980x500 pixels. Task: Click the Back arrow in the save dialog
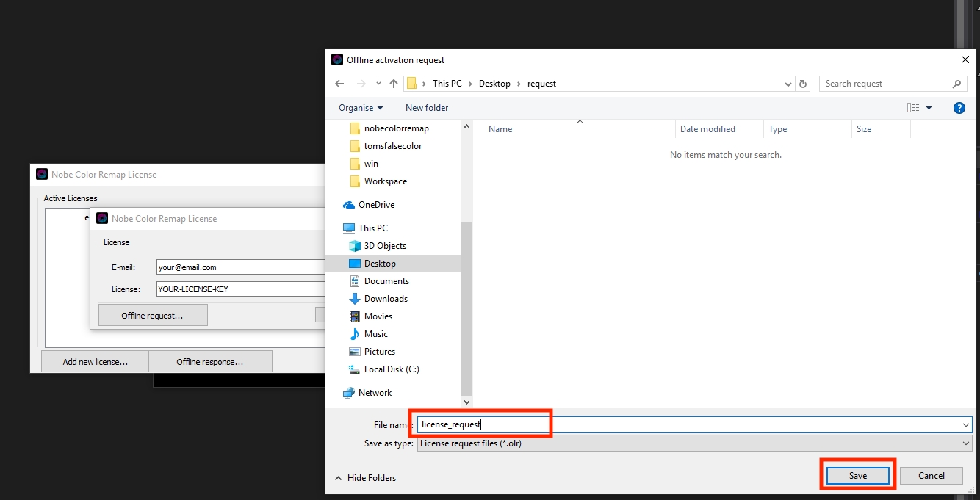pyautogui.click(x=339, y=84)
